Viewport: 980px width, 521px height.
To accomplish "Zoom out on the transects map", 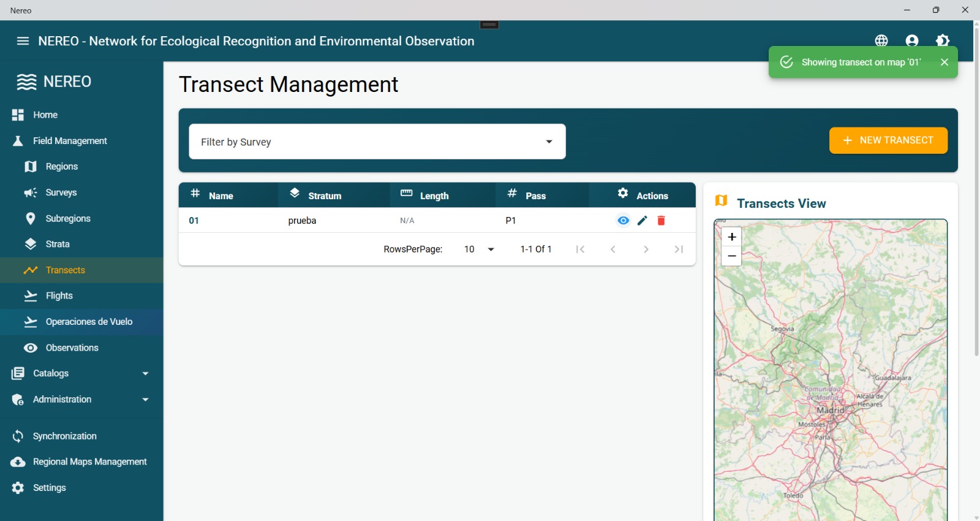I will pyautogui.click(x=731, y=256).
